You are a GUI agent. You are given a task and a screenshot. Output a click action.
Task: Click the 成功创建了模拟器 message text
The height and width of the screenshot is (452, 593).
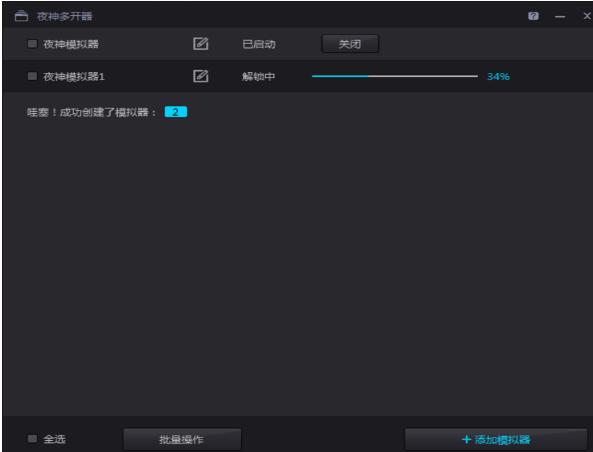pos(92,112)
